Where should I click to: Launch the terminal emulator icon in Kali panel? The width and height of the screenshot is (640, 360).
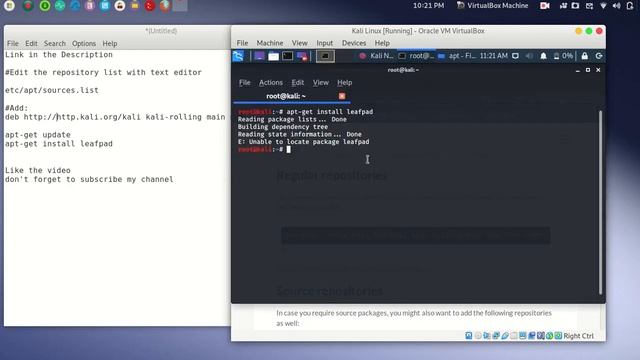pyautogui.click(x=288, y=56)
